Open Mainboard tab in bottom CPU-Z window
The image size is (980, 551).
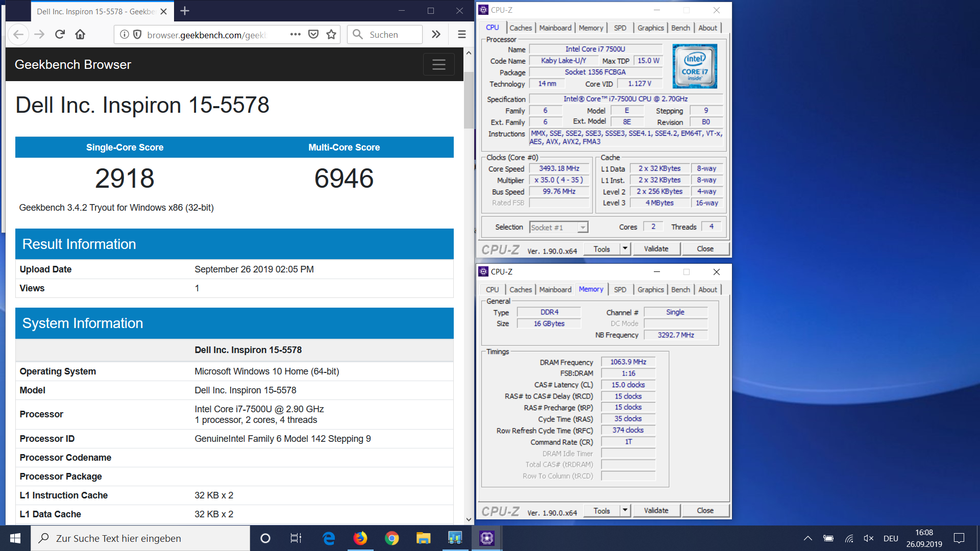(x=555, y=289)
